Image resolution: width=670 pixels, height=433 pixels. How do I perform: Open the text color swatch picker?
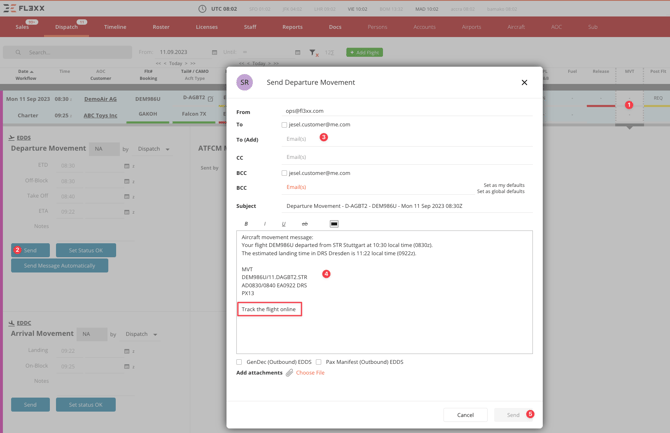coord(334,224)
